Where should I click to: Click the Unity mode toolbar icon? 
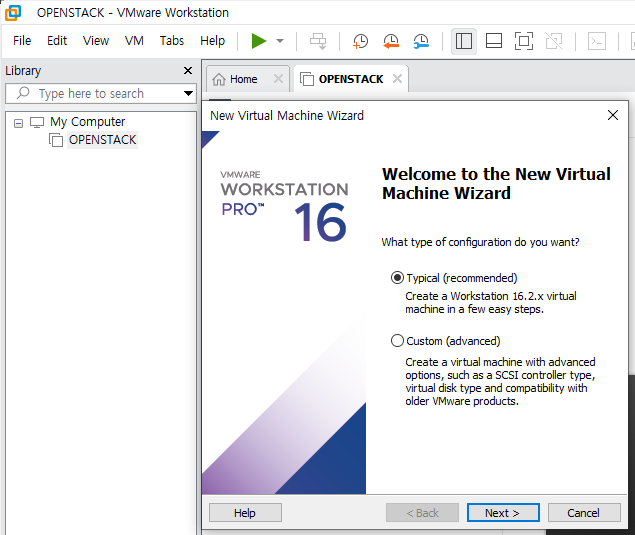554,41
